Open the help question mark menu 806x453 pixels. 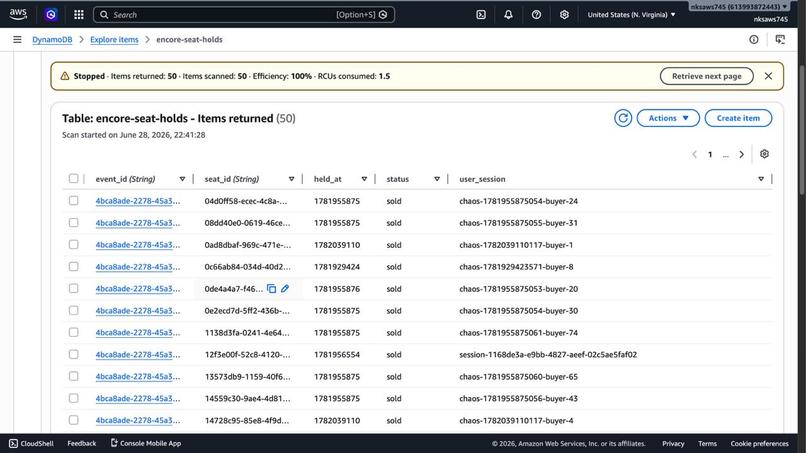point(536,14)
